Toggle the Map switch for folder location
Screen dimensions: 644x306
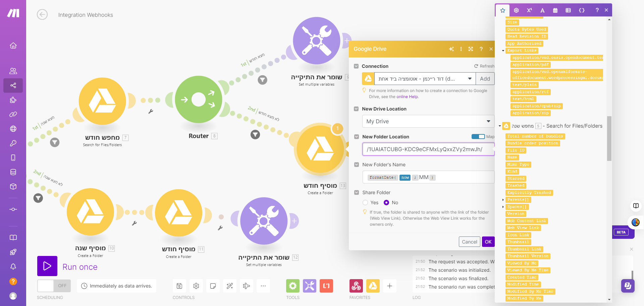coord(478,137)
